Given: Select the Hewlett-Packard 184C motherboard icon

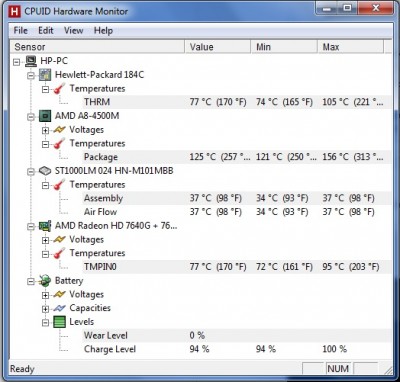Looking at the screenshot, I should click(x=45, y=75).
